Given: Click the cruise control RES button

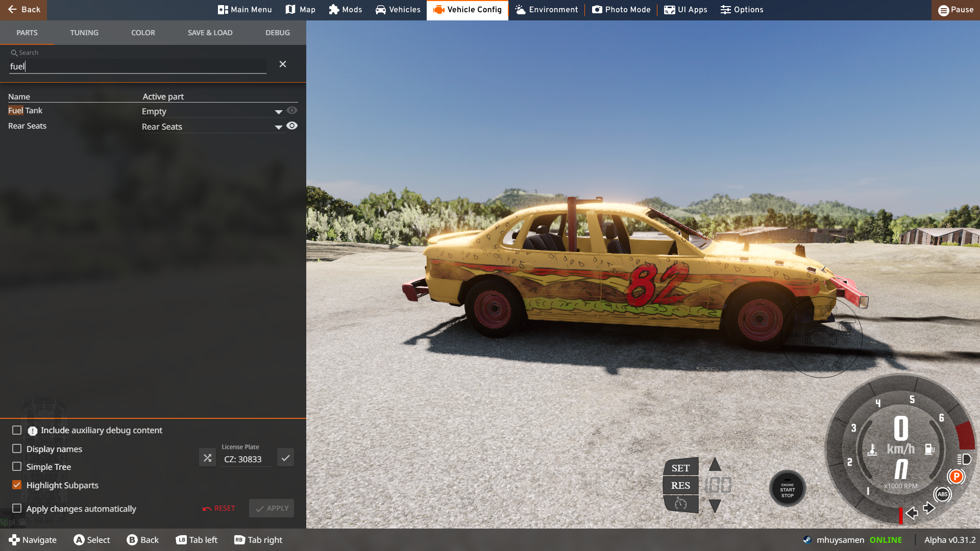Looking at the screenshot, I should click(x=680, y=485).
